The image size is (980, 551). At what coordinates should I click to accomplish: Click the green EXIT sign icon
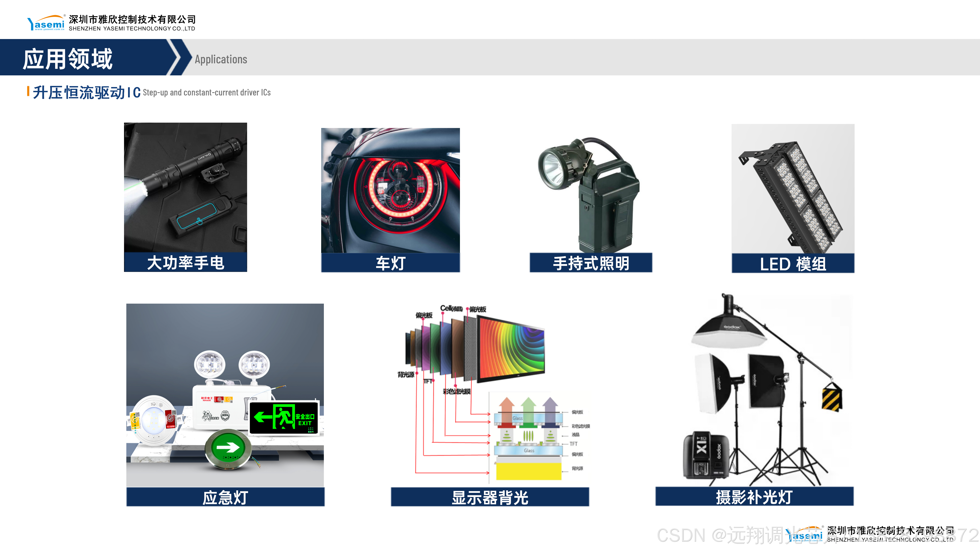284,417
